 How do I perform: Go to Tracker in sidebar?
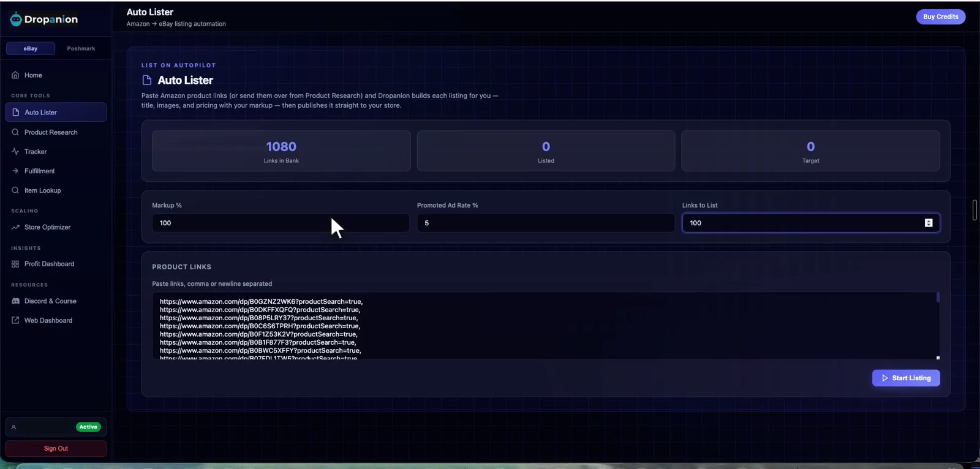point(56,151)
